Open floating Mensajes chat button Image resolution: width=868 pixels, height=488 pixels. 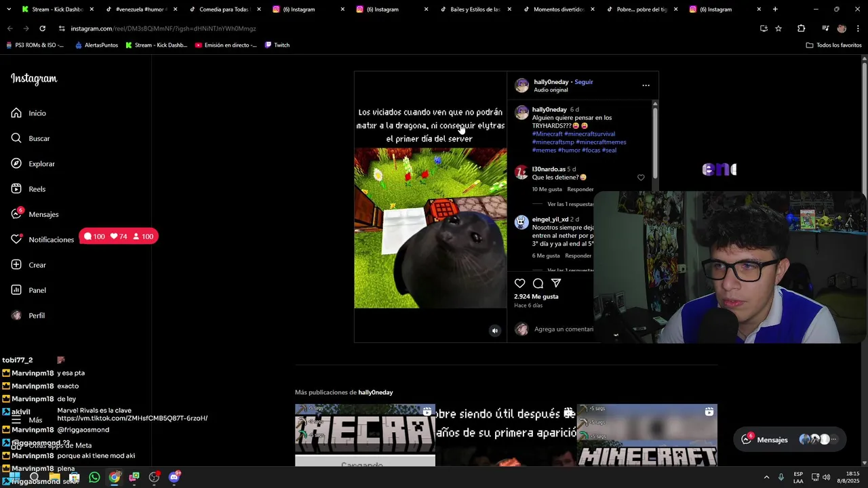click(790, 440)
